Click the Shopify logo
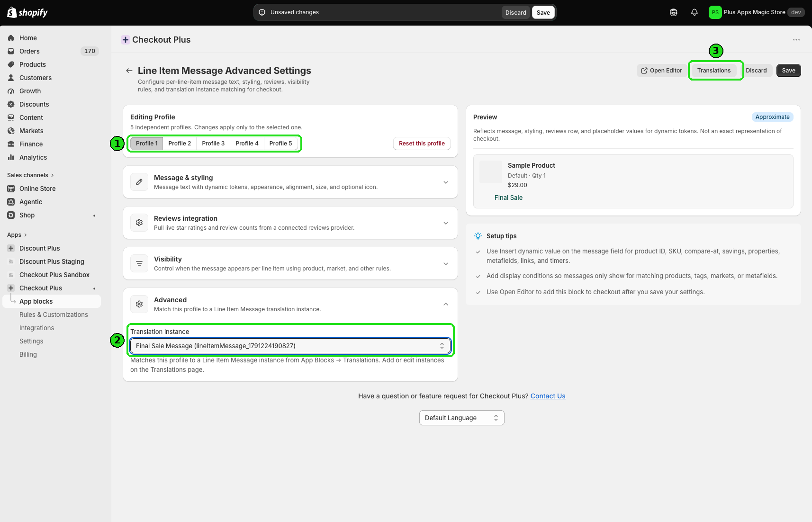 click(x=27, y=12)
